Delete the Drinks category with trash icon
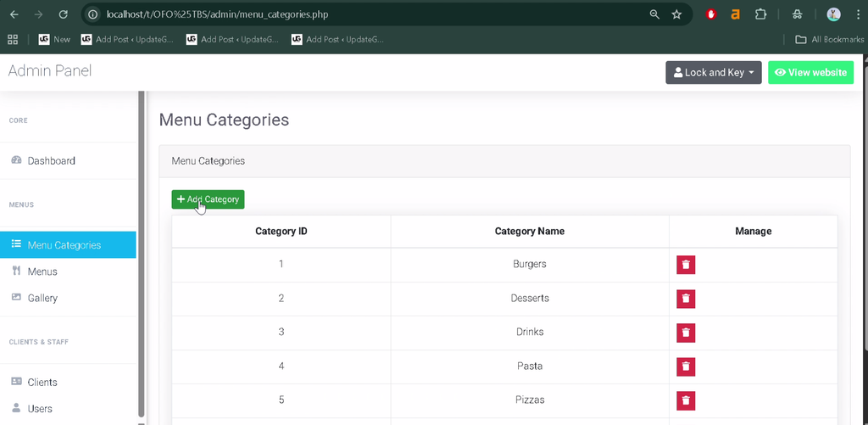This screenshot has width=868, height=425. (686, 333)
